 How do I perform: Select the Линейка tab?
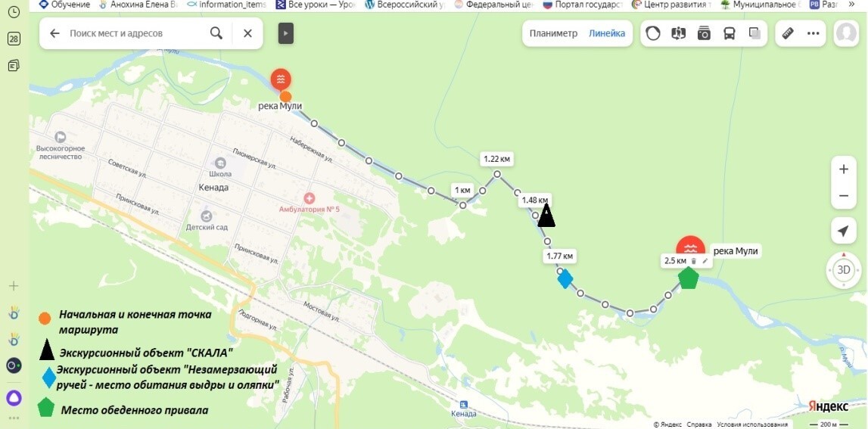(607, 33)
